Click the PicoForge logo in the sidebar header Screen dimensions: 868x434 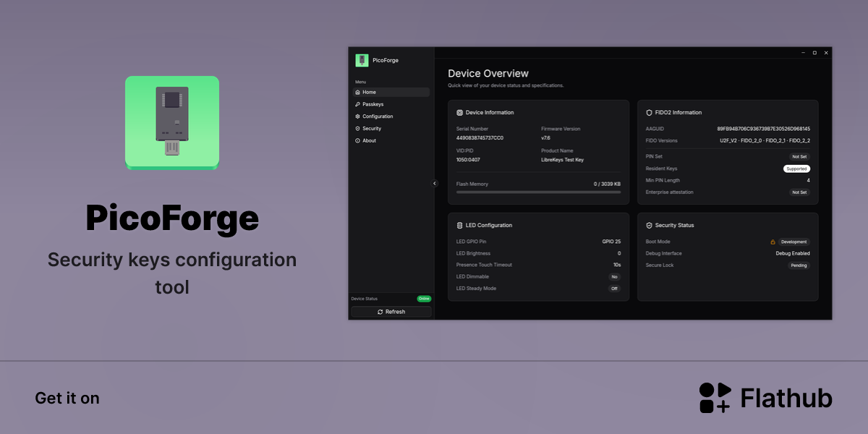click(362, 60)
